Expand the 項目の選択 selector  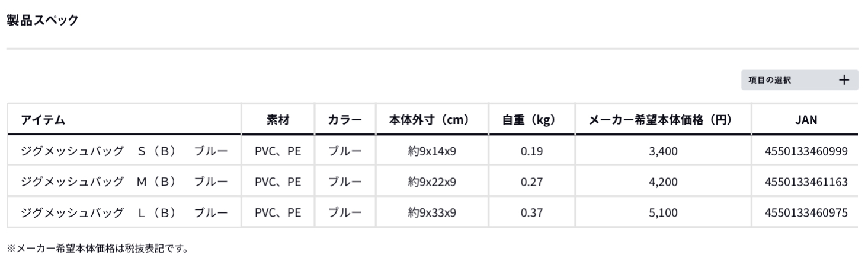[x=799, y=81]
